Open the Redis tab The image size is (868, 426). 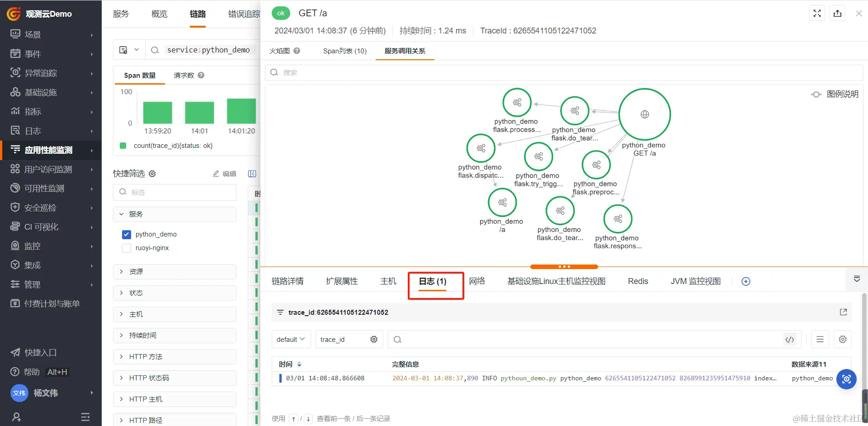point(638,281)
